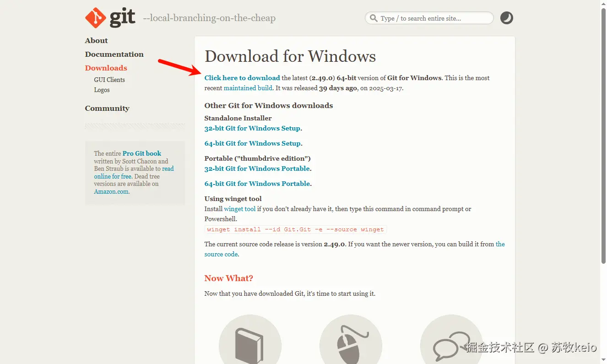Go to the Downloads section
This screenshot has height=364, width=607.
point(106,68)
